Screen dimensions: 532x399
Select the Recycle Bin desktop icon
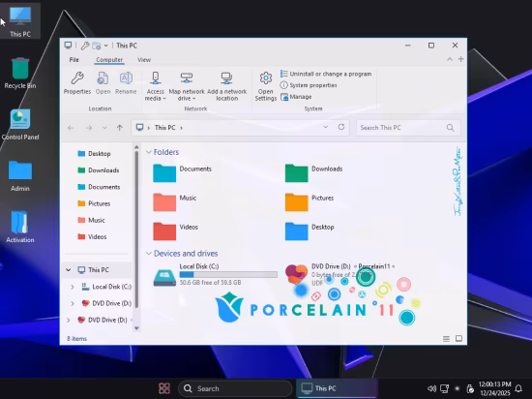click(20, 73)
